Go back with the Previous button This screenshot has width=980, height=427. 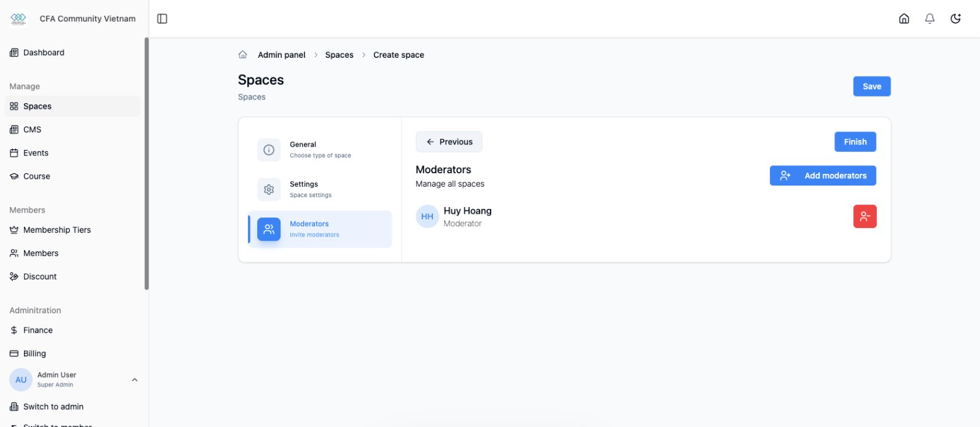449,142
